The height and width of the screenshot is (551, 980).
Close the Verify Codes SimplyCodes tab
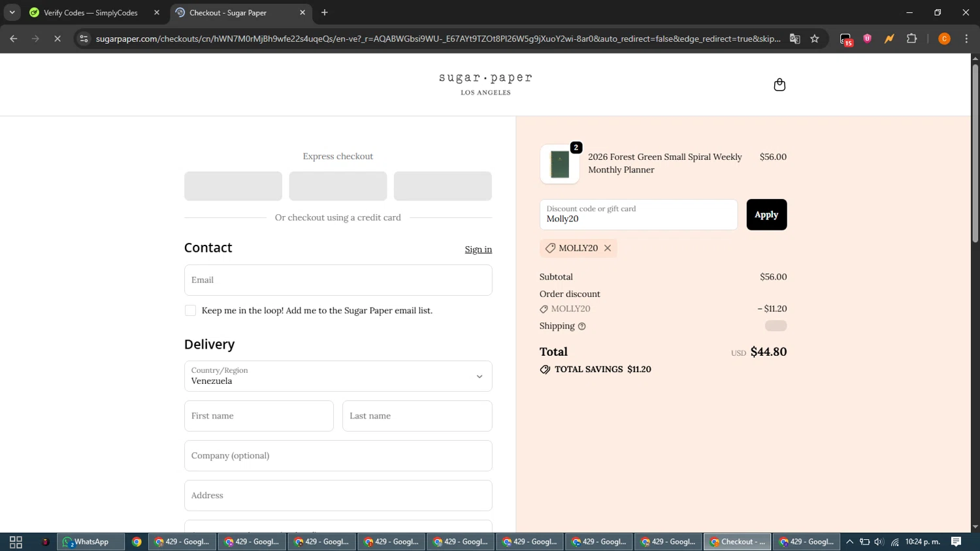coord(157,12)
